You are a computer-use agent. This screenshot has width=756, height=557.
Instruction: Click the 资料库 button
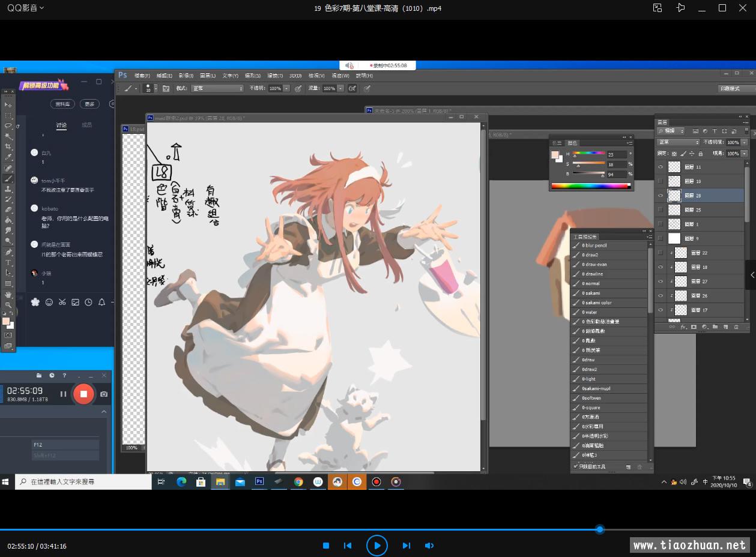(62, 104)
